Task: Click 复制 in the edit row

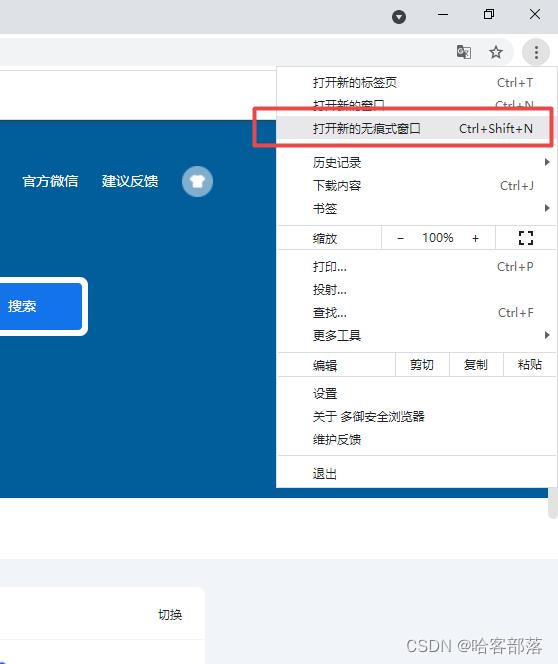Action: click(476, 365)
